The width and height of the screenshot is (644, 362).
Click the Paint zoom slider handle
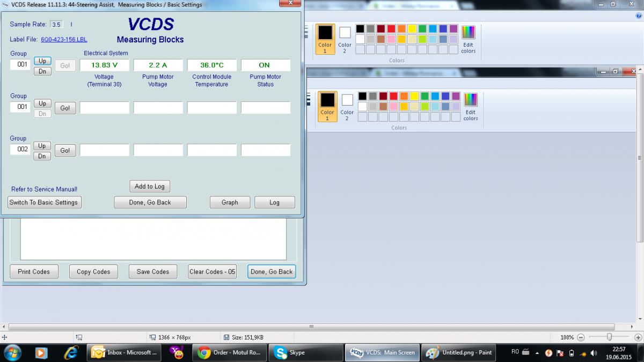tap(609, 337)
